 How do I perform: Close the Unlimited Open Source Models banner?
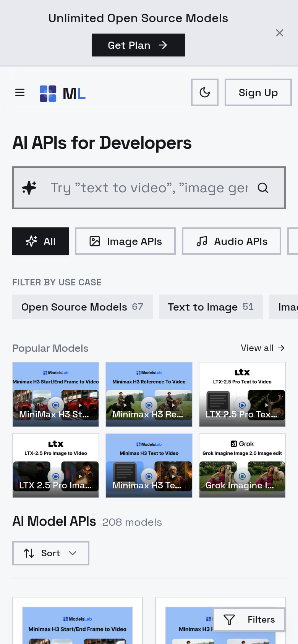point(280,33)
